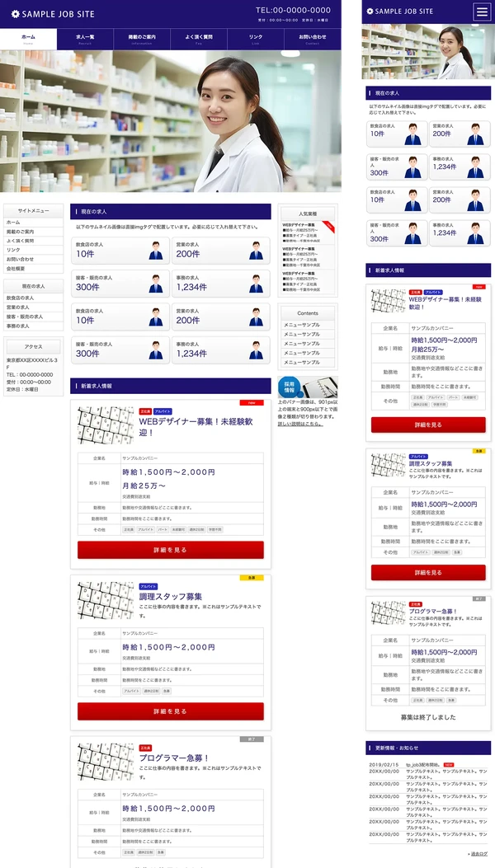Click 接客・販売の求人 in left sidebar list
The height and width of the screenshot is (868, 495).
33,317
